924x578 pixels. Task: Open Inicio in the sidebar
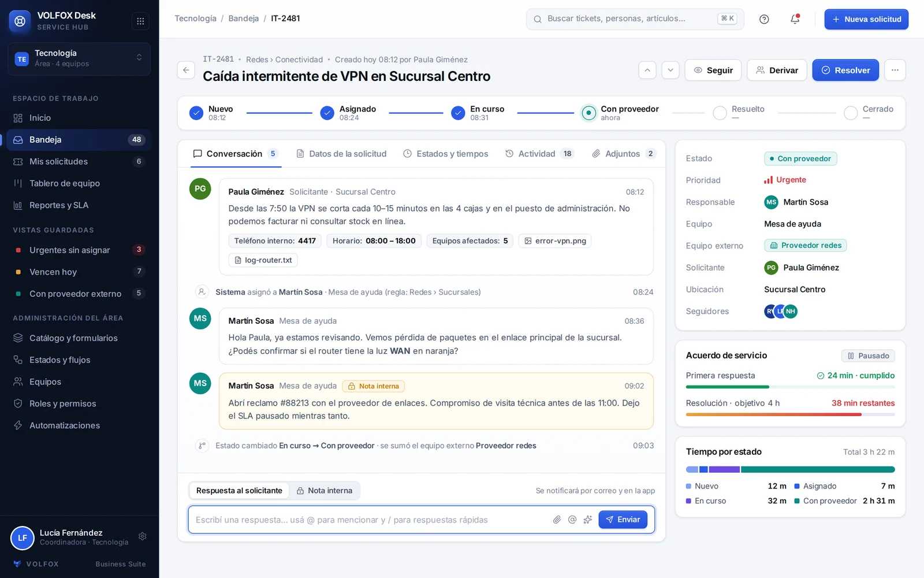[x=79, y=118]
